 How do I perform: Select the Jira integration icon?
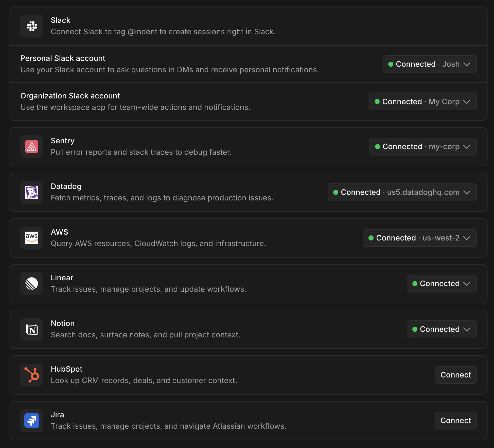[x=31, y=421]
